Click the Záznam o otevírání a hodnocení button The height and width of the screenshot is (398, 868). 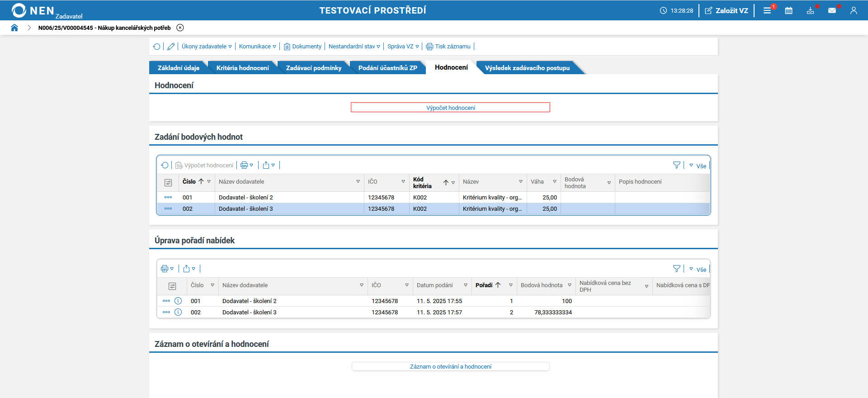pos(450,366)
